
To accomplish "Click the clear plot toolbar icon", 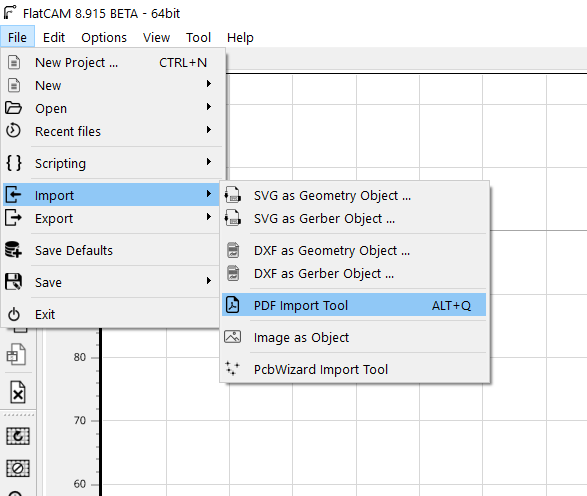I will click(18, 468).
